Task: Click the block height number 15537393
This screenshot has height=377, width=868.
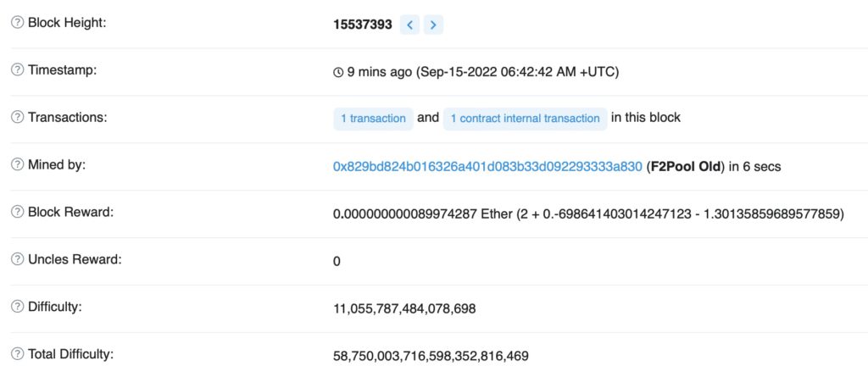Action: (363, 25)
